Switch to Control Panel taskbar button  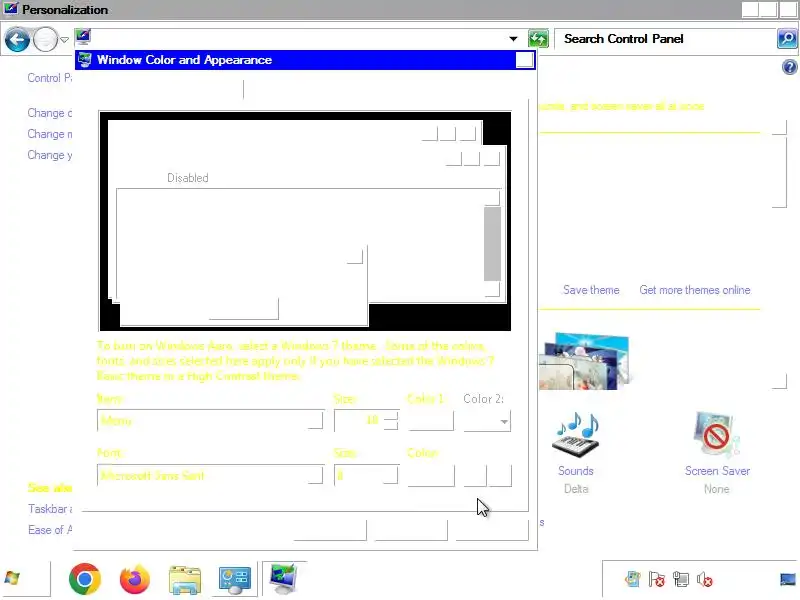point(234,580)
